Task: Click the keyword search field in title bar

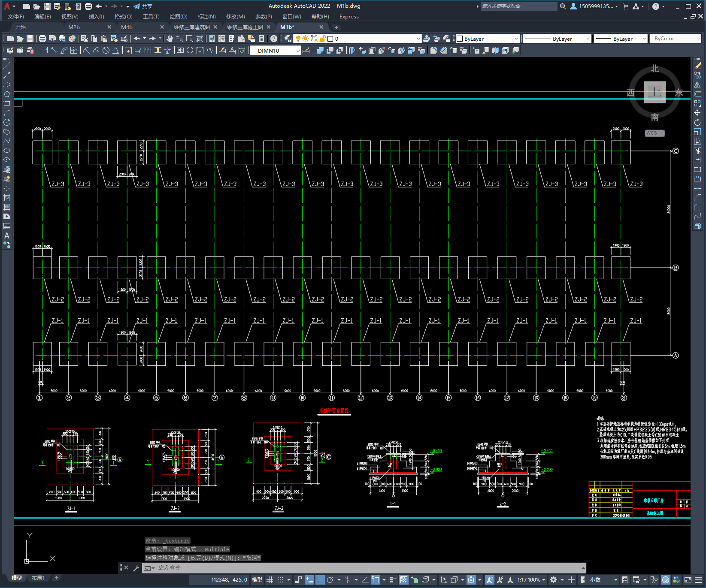Action: (519, 6)
